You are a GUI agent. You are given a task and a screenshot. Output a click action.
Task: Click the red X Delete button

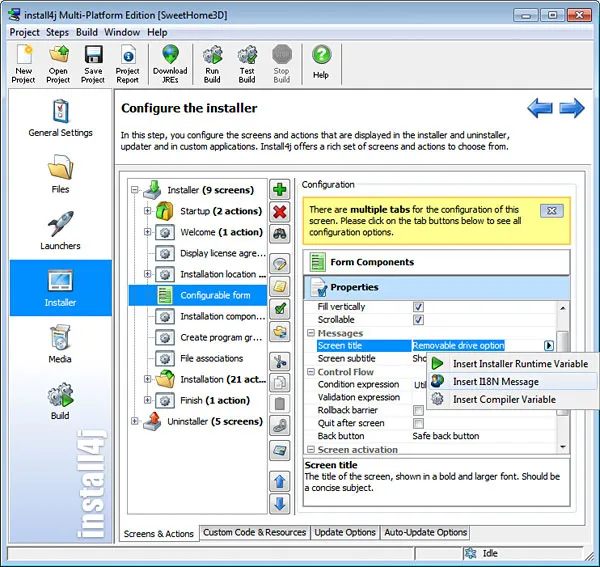pyautogui.click(x=280, y=212)
